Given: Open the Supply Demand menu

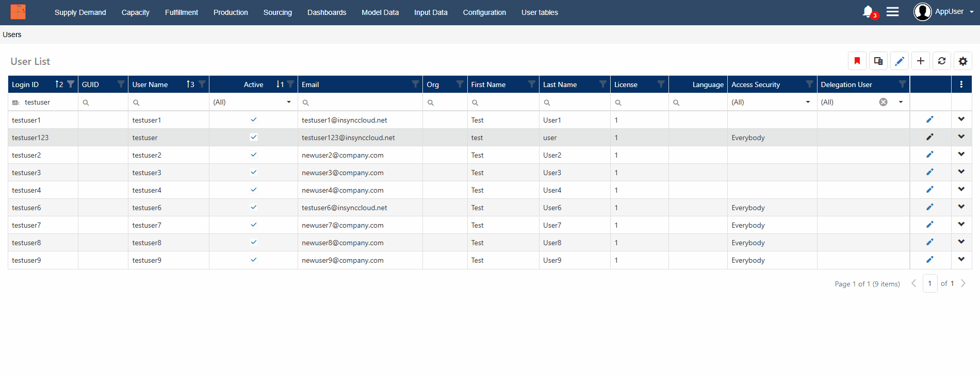Looking at the screenshot, I should click(x=80, y=12).
